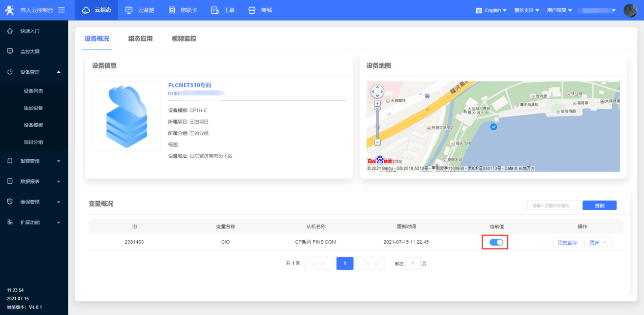Click the 监控大屏 monitor icon in sidebar
Screen dimensions: 644x315
pyautogui.click(x=10, y=51)
